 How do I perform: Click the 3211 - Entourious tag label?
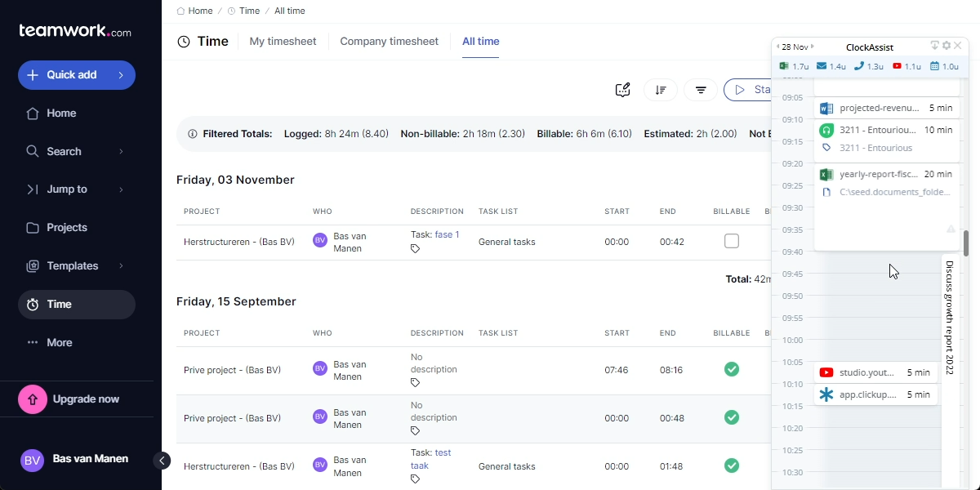[876, 149]
